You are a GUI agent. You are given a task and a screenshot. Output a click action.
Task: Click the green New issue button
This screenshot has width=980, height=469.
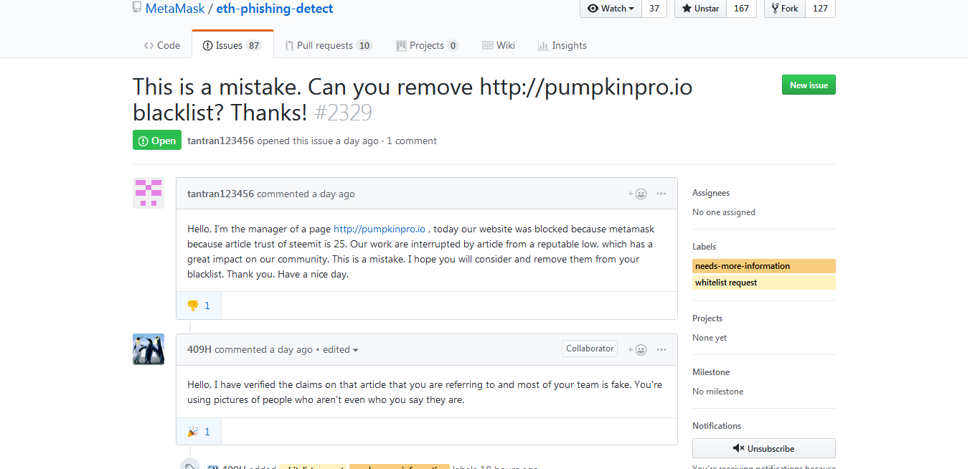[x=809, y=85]
